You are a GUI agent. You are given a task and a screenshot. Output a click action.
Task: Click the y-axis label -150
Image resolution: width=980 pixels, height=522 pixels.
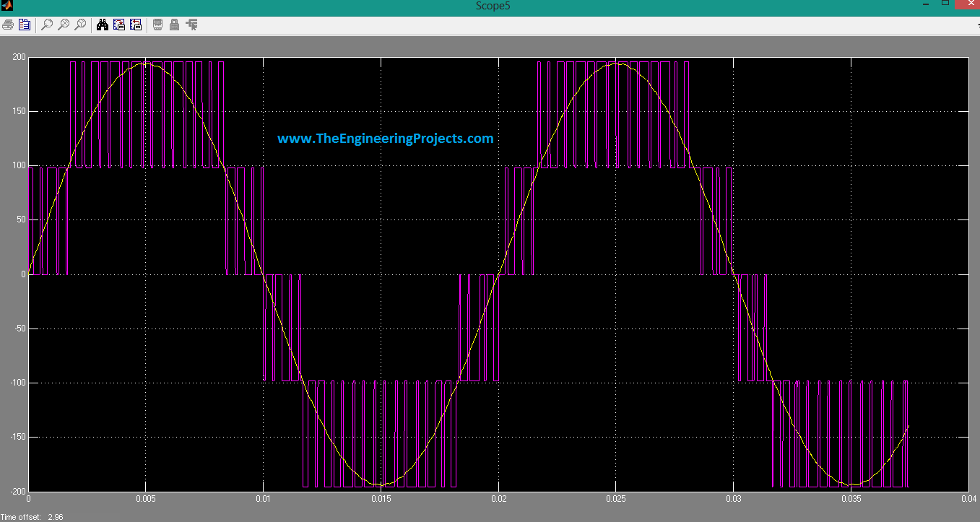(17, 438)
